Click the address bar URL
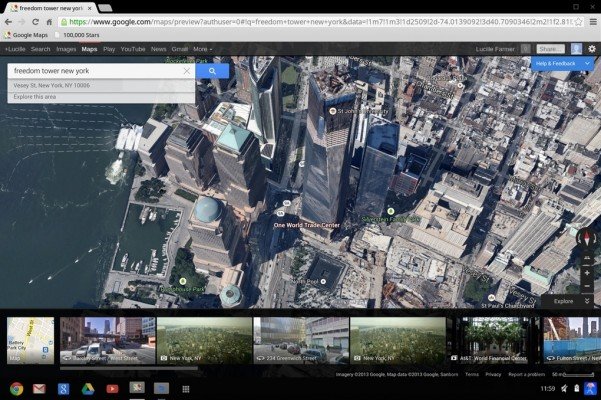Screen dimensions: 601x400 tap(320, 22)
